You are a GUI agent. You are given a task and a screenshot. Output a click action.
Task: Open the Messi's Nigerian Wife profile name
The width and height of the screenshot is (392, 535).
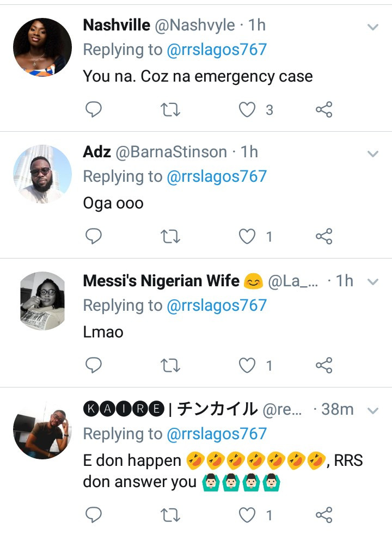pos(161,281)
